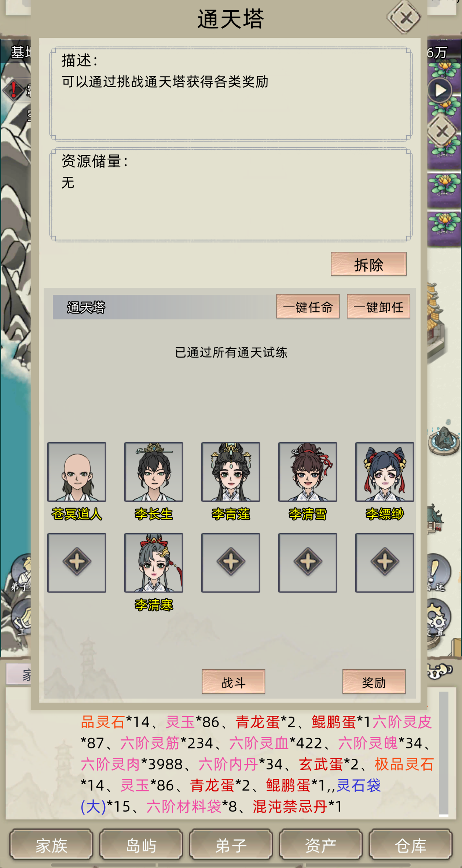Screen dimensions: 462x868
Task: Open the 奖励 rewards button
Action: coord(374,682)
